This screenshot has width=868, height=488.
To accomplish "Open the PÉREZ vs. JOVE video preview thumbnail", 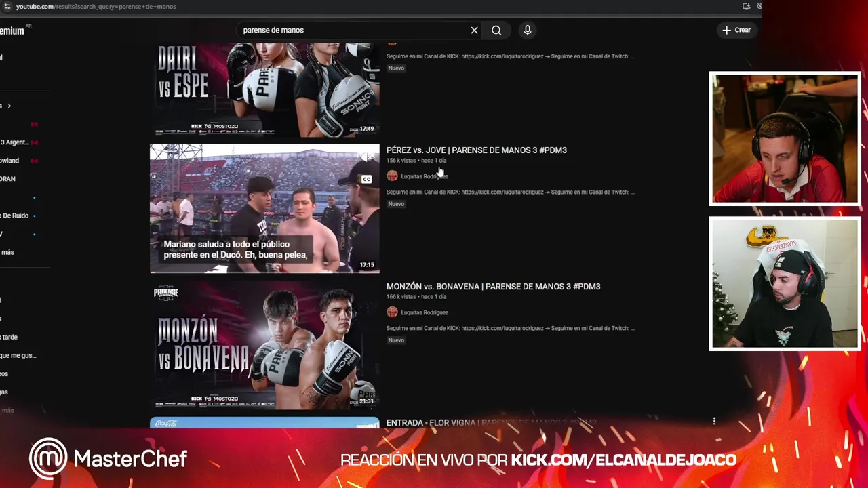I will tap(264, 208).
